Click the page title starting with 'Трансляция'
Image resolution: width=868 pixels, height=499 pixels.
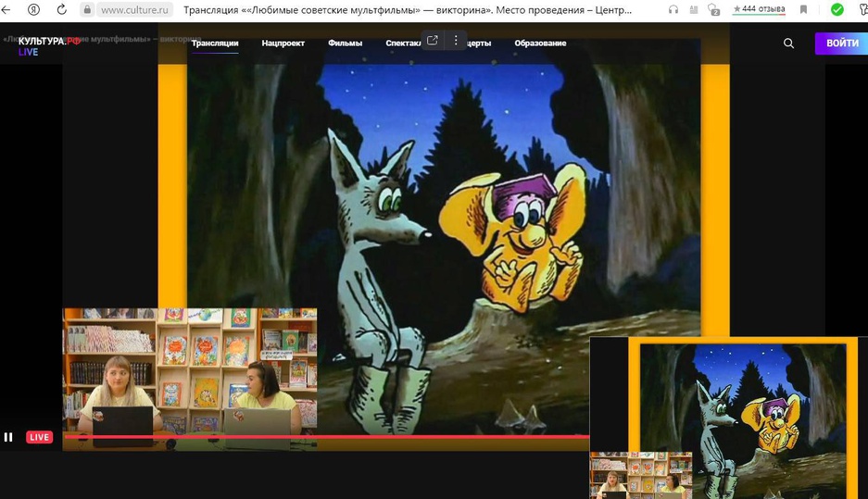point(408,10)
